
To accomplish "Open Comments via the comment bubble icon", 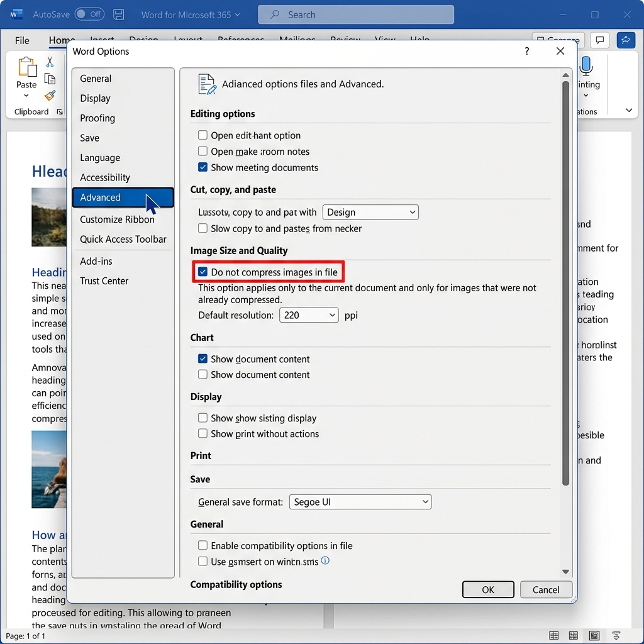I will click(599, 40).
